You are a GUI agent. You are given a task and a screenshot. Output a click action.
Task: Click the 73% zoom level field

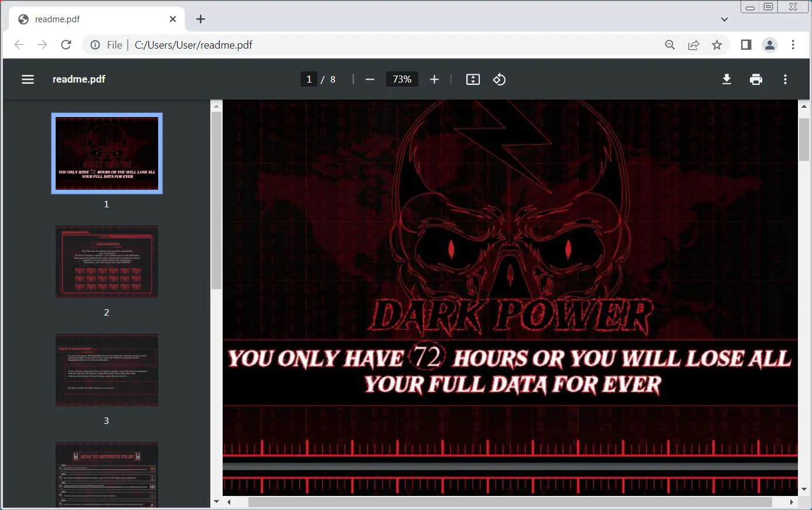click(x=402, y=80)
